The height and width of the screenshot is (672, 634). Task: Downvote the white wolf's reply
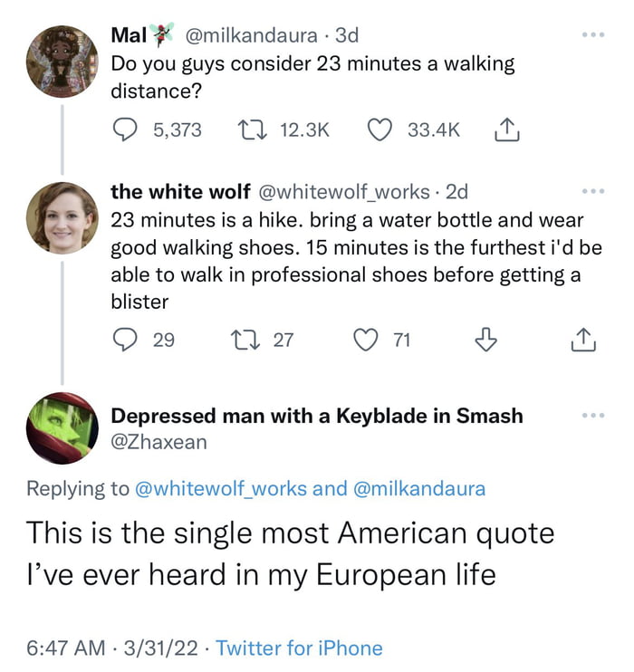click(486, 340)
